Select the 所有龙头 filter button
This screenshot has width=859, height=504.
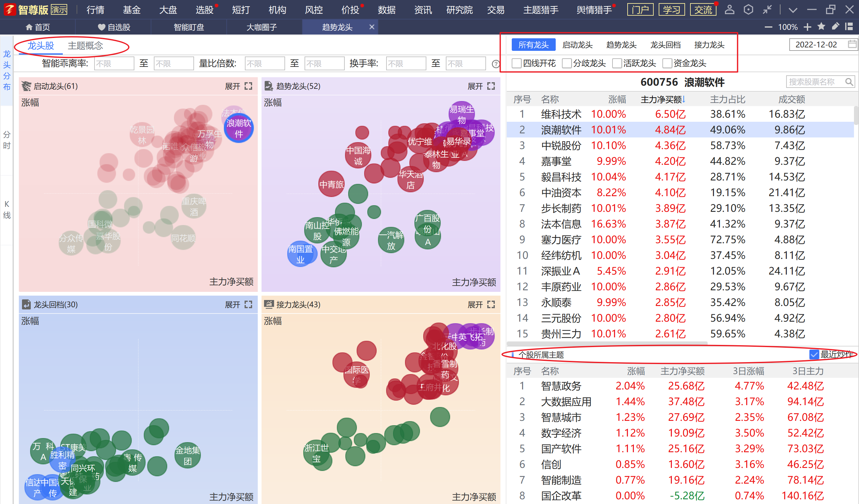533,45
